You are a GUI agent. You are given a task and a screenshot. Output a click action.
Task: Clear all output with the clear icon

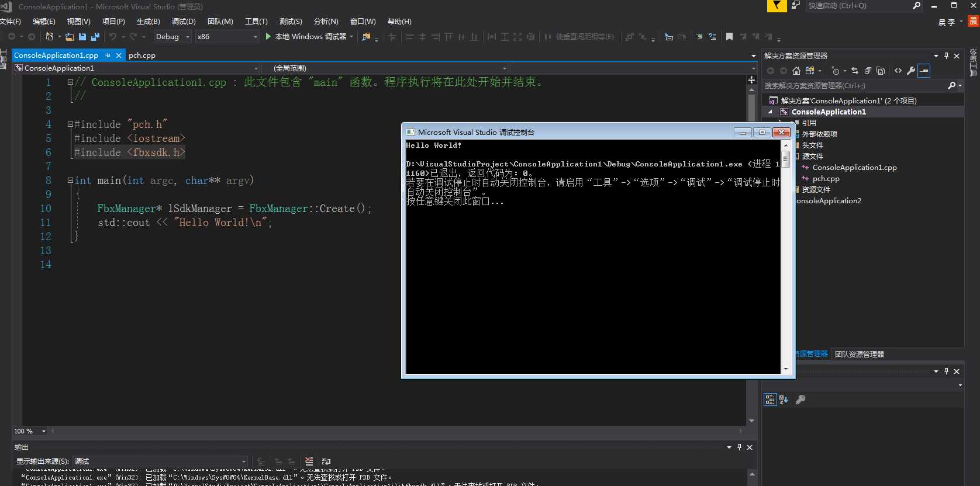click(x=309, y=461)
